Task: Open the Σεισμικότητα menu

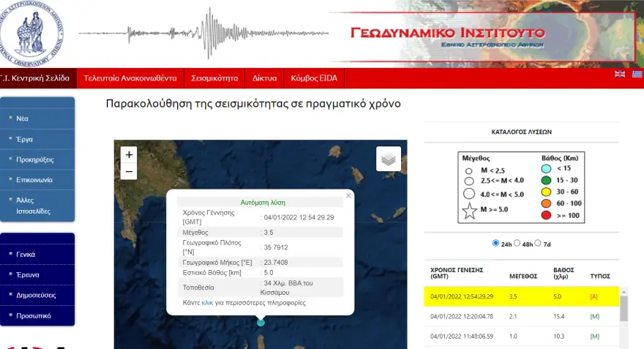Action: (214, 78)
